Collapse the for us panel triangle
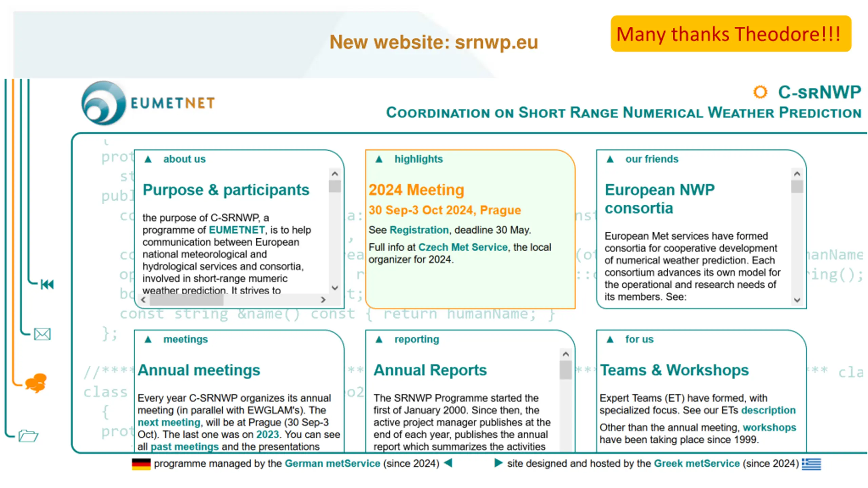This screenshot has width=868, height=488. [610, 339]
